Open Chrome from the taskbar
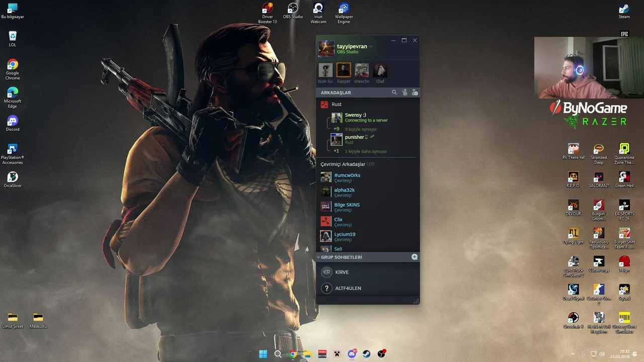644x362 pixels. click(x=293, y=354)
